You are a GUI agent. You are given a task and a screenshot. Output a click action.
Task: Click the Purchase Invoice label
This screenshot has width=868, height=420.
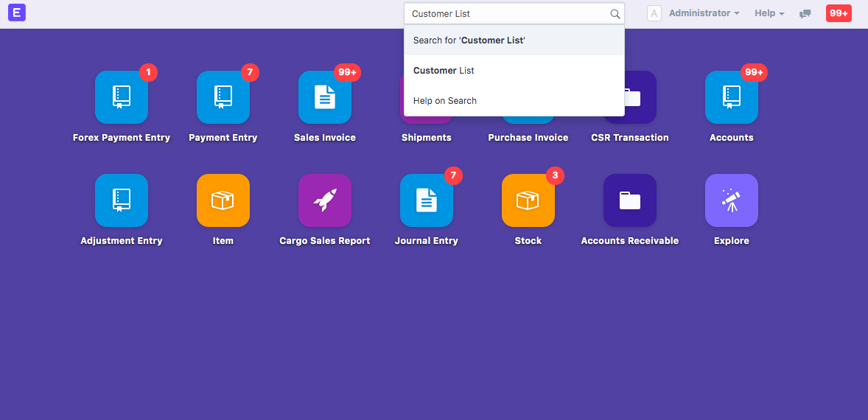[x=528, y=138]
